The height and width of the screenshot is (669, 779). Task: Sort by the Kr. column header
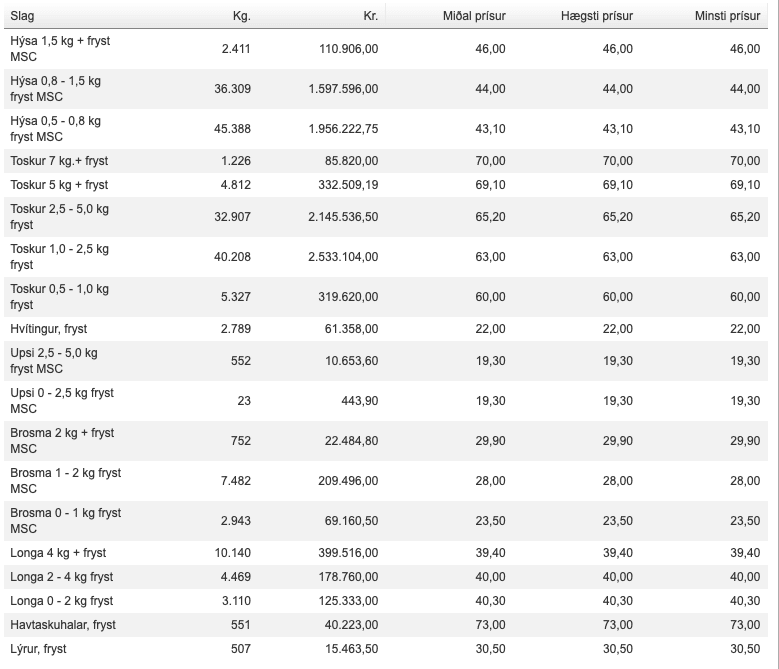pyautogui.click(x=369, y=17)
